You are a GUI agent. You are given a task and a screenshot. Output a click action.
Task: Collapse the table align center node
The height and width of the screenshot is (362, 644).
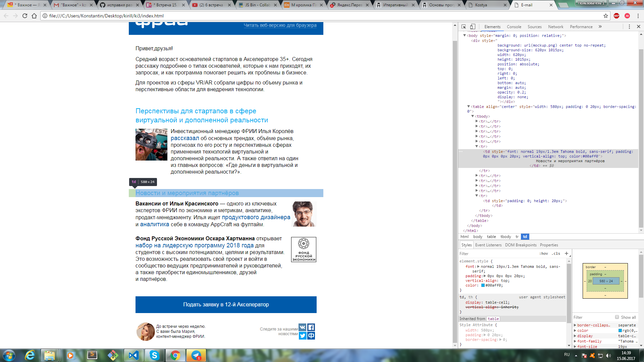pyautogui.click(x=469, y=107)
